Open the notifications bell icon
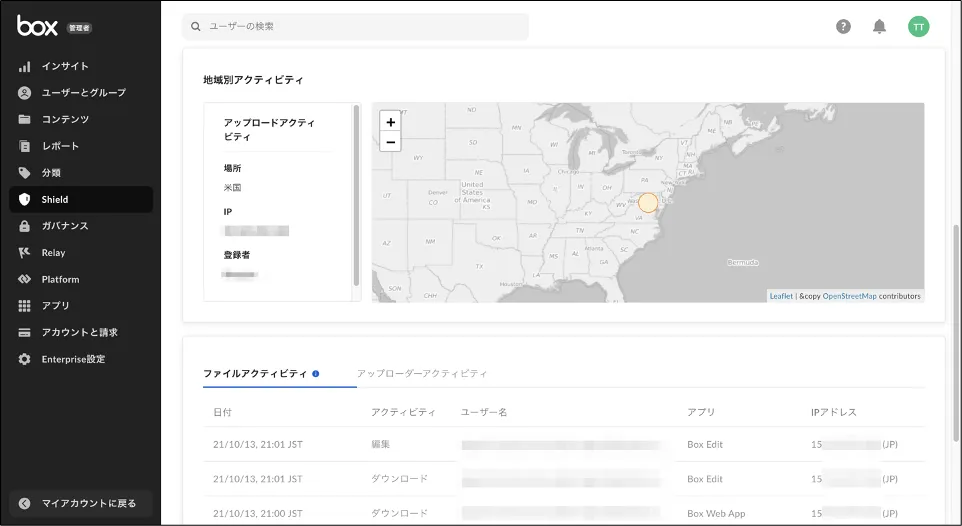The height and width of the screenshot is (526, 962). pyautogui.click(x=879, y=27)
